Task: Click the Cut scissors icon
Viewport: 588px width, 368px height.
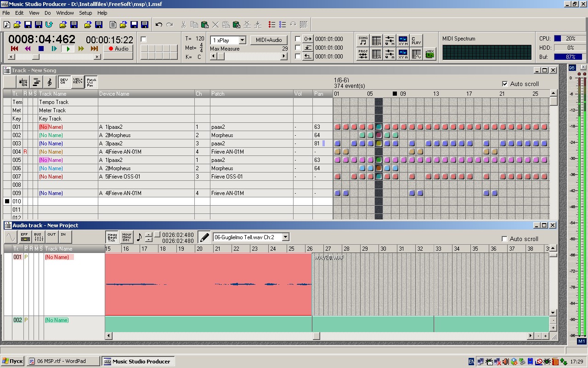Action: [183, 24]
